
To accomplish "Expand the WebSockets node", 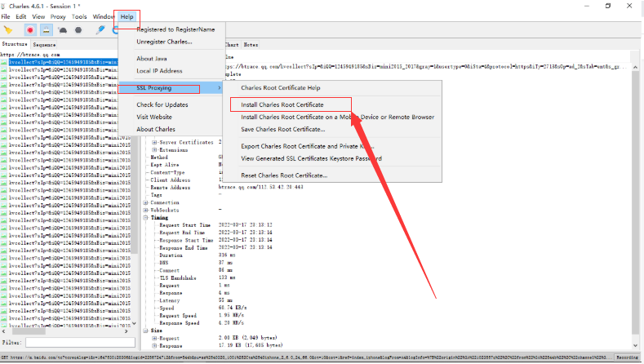I will 145,210.
